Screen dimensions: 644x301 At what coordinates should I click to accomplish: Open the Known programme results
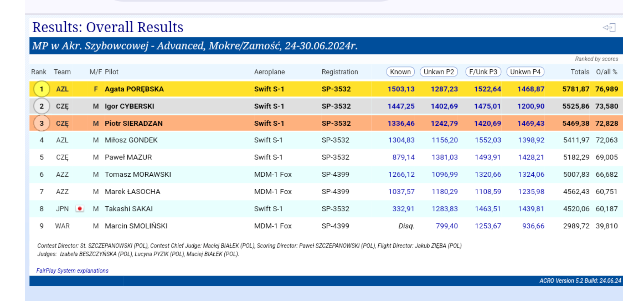(x=400, y=72)
